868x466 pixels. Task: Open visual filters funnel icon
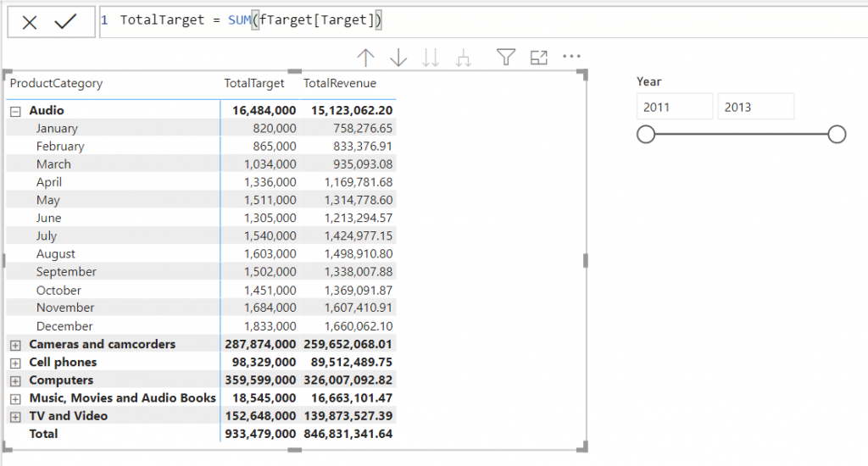tap(506, 57)
